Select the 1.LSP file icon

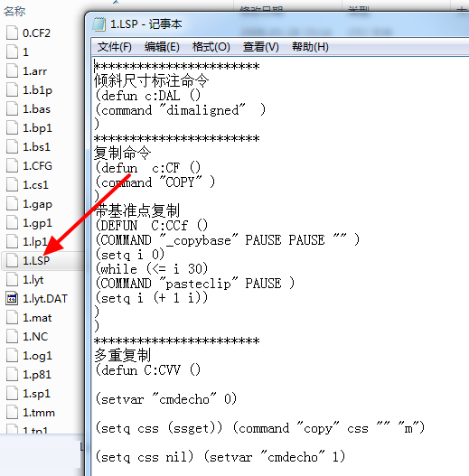pyautogui.click(x=12, y=260)
